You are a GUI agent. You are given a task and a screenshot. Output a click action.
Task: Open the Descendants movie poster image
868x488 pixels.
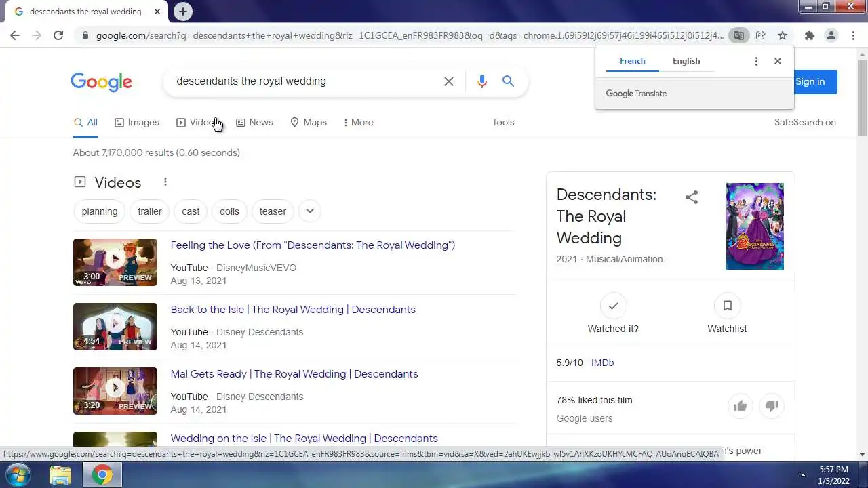click(x=755, y=226)
